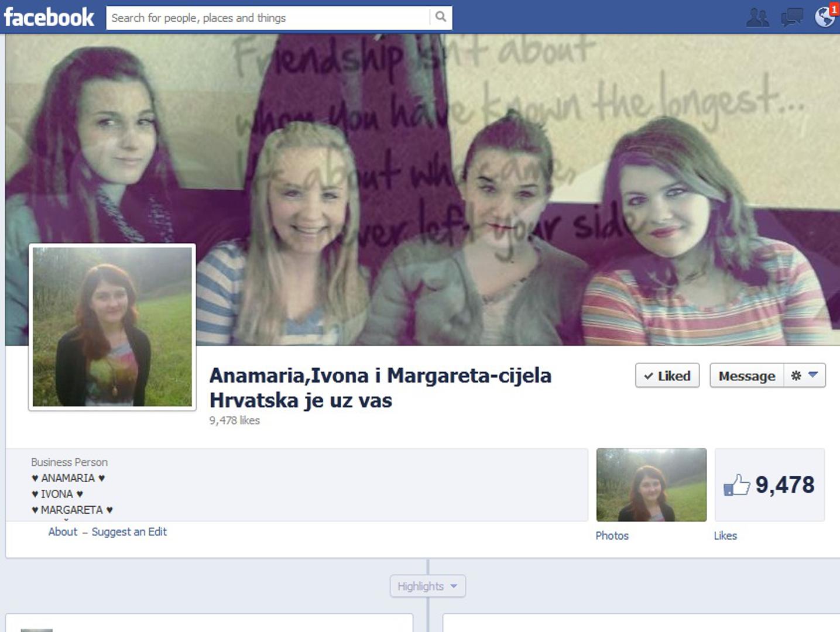Viewport: 840px width, 632px height.
Task: Select the Photos label
Action: 612,535
